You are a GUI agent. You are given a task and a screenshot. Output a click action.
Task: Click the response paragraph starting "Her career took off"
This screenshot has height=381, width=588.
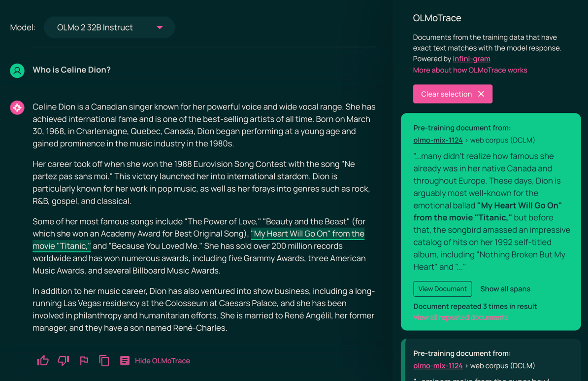point(201,182)
